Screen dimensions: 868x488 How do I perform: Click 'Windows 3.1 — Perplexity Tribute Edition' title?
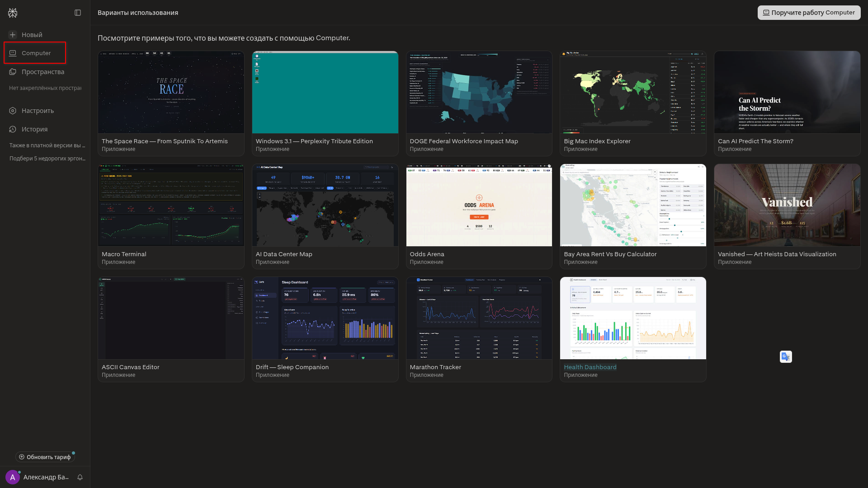pos(314,141)
